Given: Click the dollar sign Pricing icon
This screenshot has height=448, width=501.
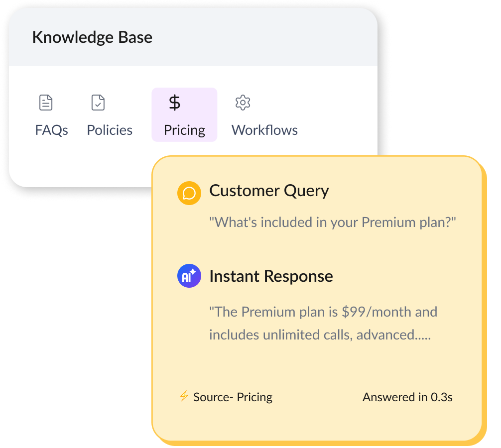Looking at the screenshot, I should (x=175, y=103).
